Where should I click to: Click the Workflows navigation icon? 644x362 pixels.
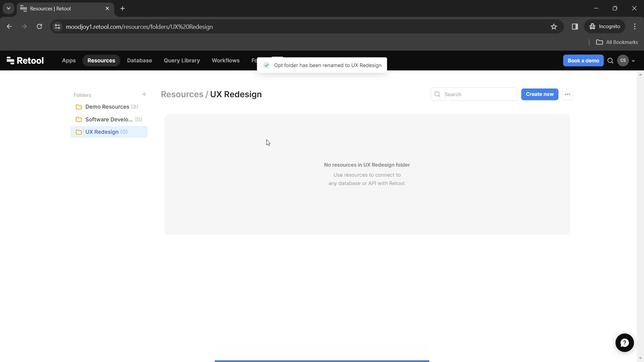(x=226, y=61)
